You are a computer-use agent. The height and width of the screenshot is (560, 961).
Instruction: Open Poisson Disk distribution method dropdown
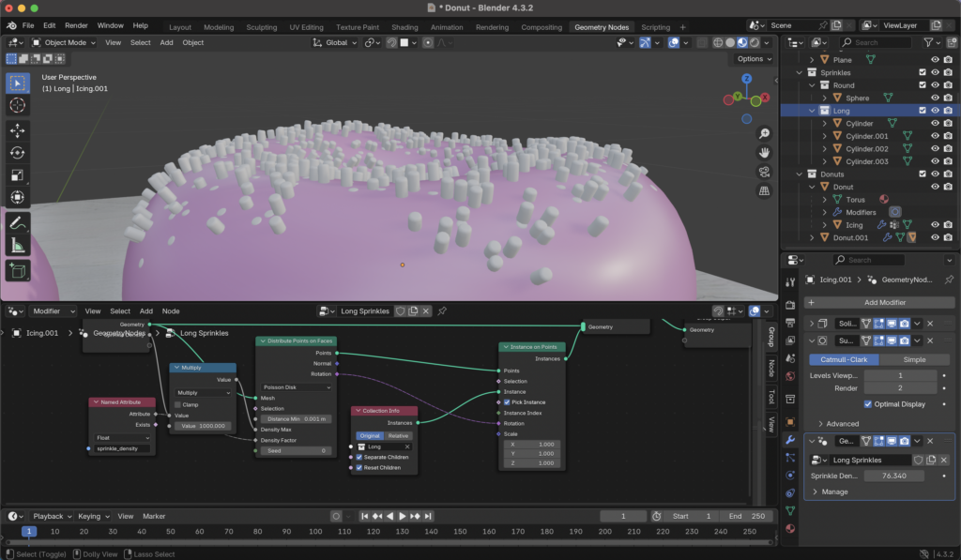click(x=297, y=387)
